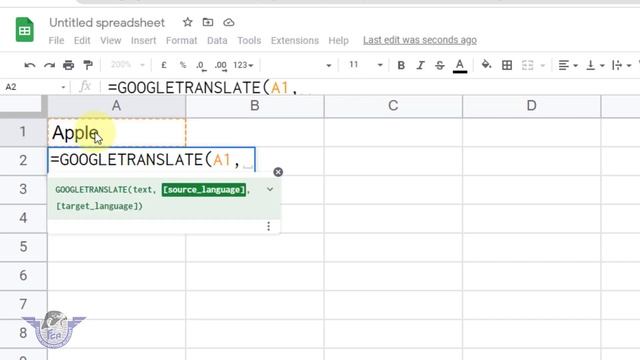Screen dimensions: 640x360
Task: Open the zoom level dropdown
Action: (x=128, y=65)
